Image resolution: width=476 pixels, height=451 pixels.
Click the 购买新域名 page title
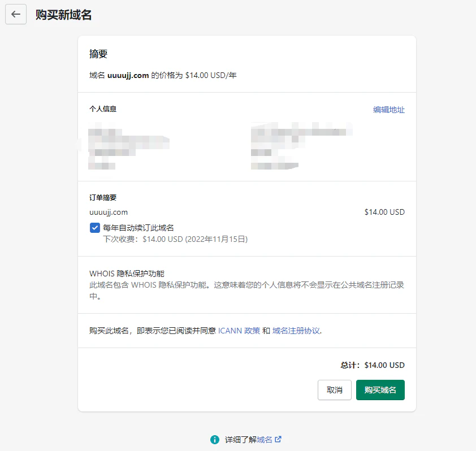click(63, 14)
